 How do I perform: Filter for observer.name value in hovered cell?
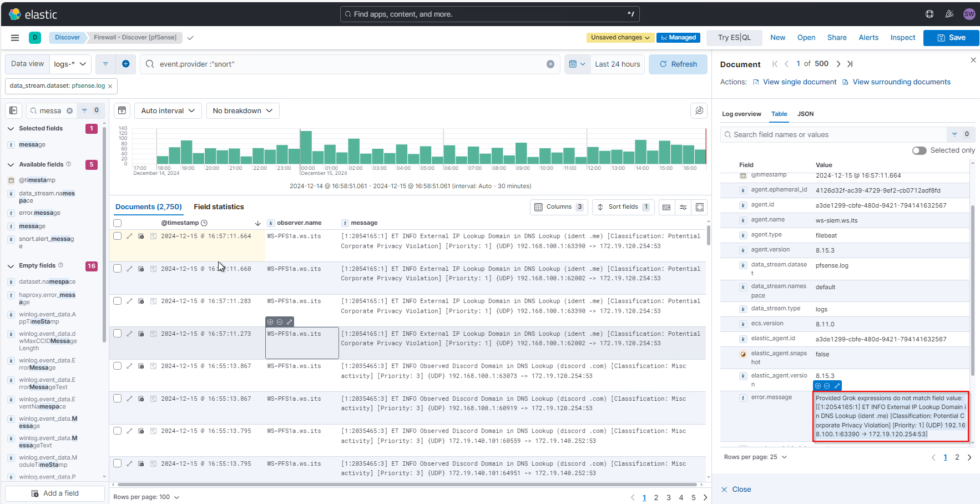pos(270,322)
